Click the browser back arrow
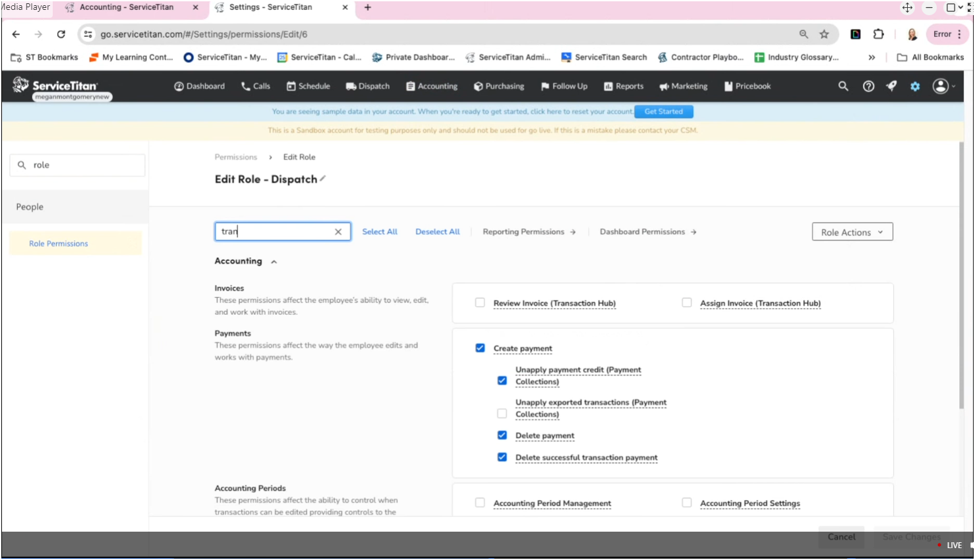Image resolution: width=975 pixels, height=560 pixels. click(x=16, y=34)
